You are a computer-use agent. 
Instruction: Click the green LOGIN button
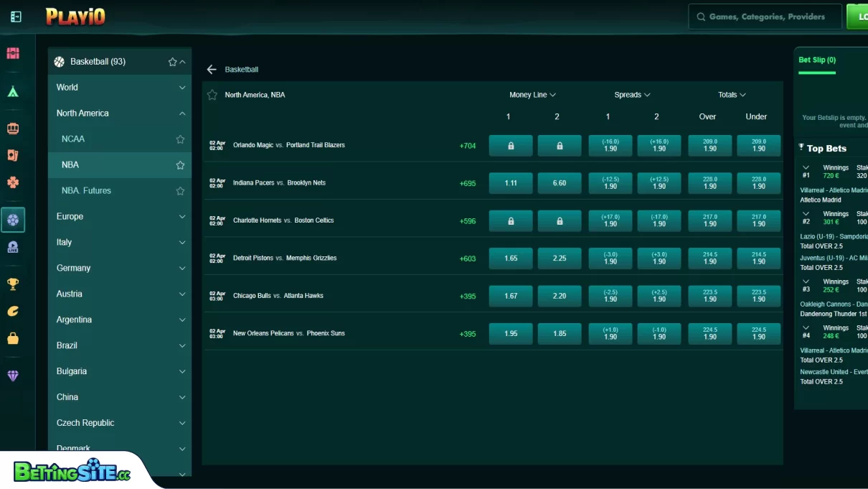(x=860, y=16)
